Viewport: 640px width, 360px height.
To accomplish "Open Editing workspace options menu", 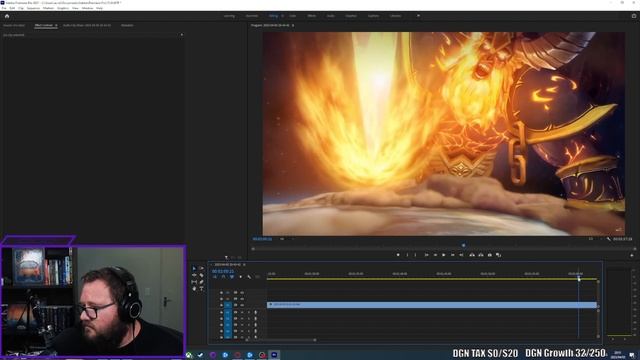I will [x=282, y=16].
